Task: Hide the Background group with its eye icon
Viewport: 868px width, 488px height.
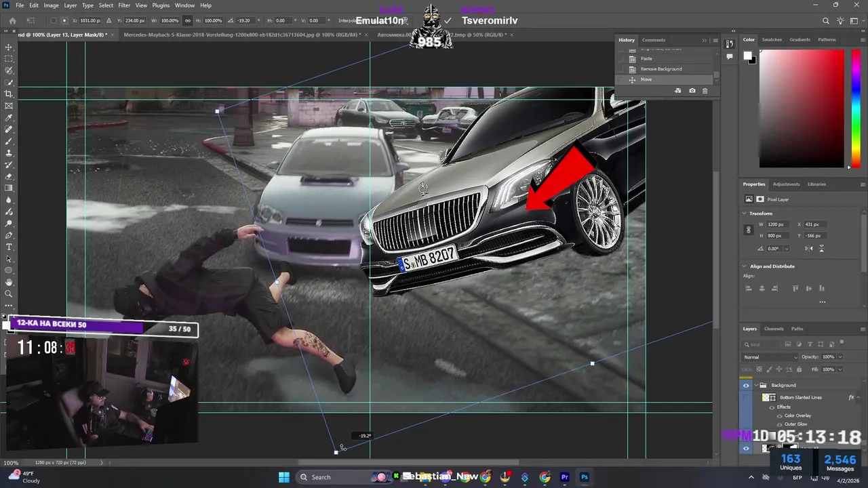Action: (x=746, y=385)
